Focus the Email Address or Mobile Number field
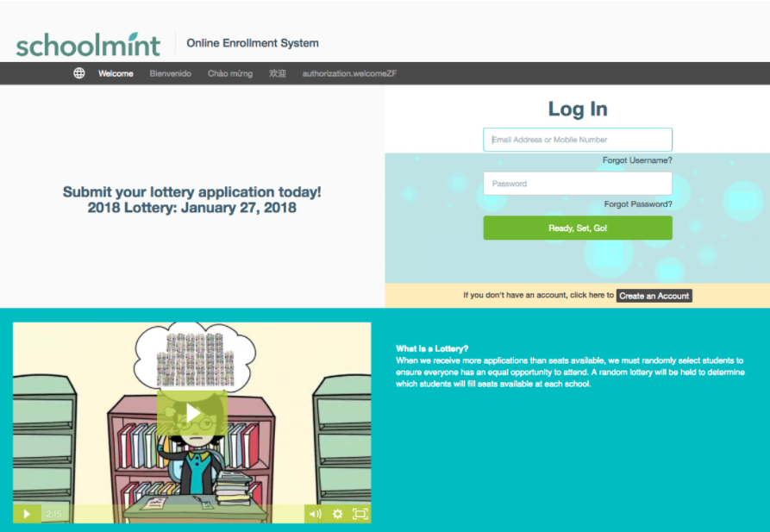 click(578, 140)
